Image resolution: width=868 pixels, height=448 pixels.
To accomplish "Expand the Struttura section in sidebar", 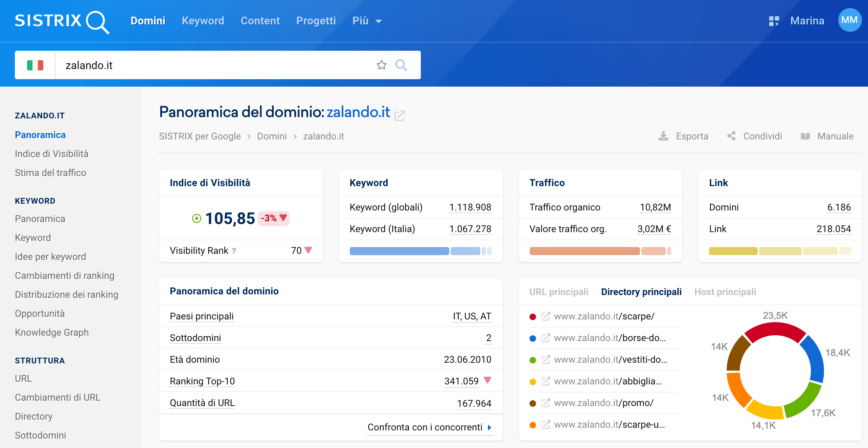I will [x=41, y=361].
